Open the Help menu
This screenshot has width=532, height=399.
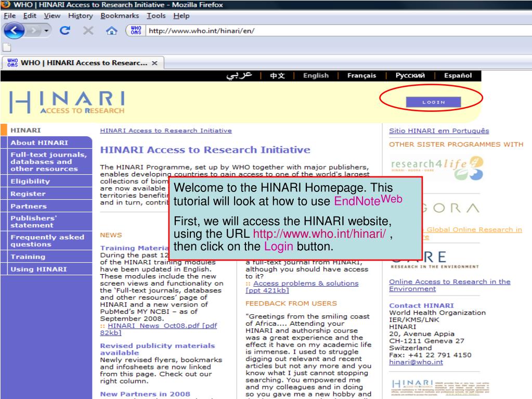pos(181,16)
